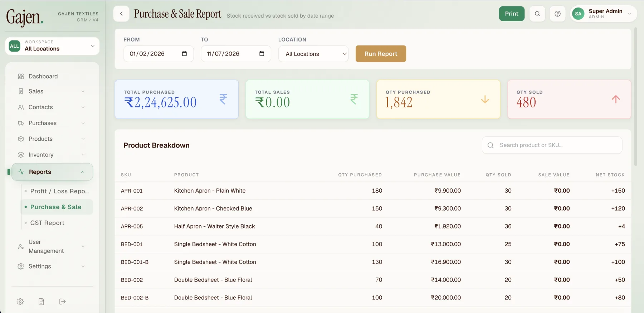Screen dimensions: 644x313
Task: Click the User Management person icon
Action: (x=21, y=246)
